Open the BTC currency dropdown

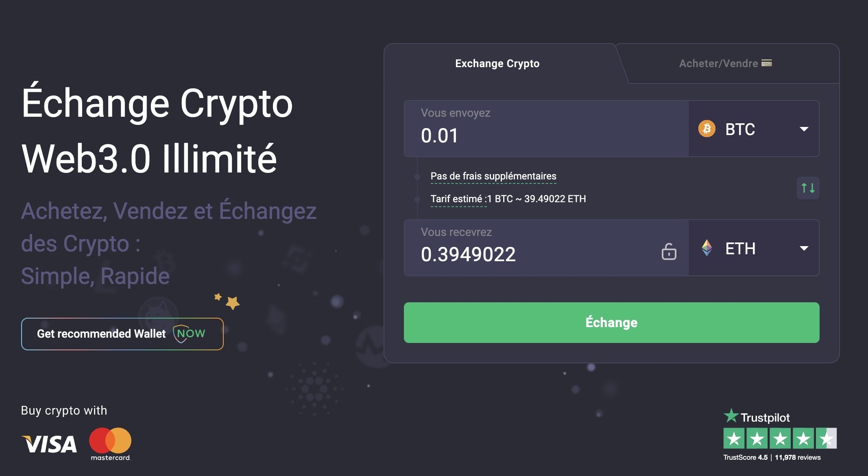(x=803, y=129)
